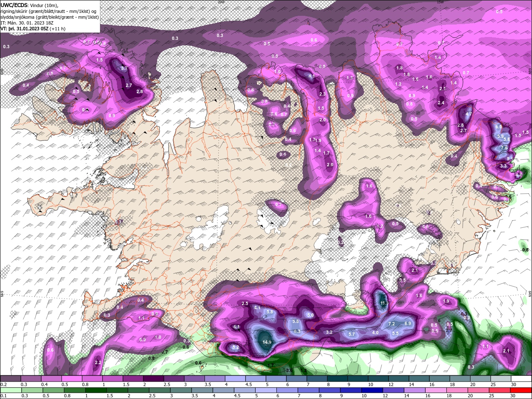
Task: Click the 14.9 precipitation maximum value
Action: 267,342
